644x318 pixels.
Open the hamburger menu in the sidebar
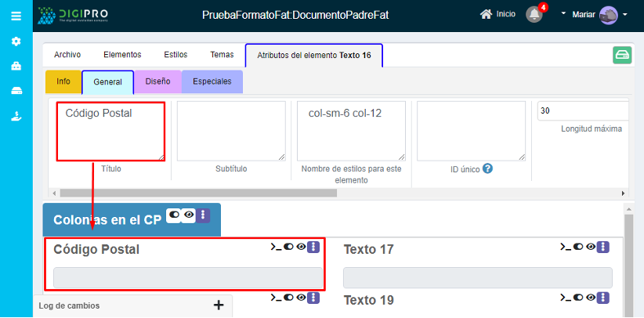(x=16, y=16)
